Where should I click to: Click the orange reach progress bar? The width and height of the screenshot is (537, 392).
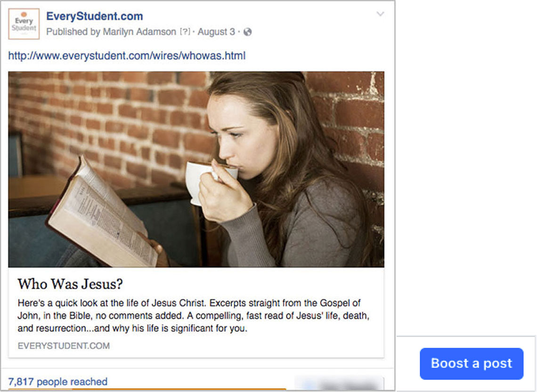tap(146, 389)
